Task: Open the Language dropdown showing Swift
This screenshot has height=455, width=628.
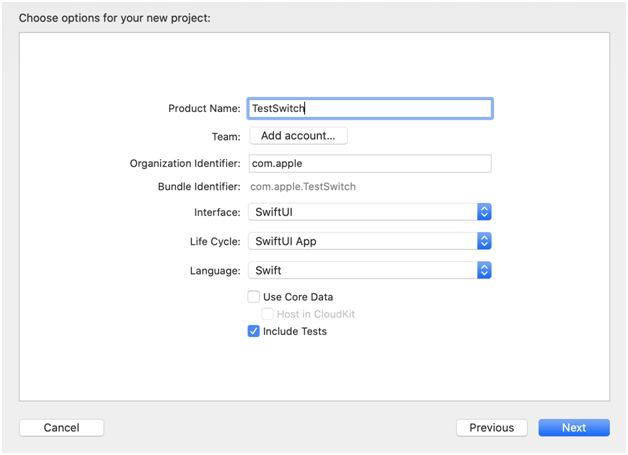Action: [x=370, y=270]
